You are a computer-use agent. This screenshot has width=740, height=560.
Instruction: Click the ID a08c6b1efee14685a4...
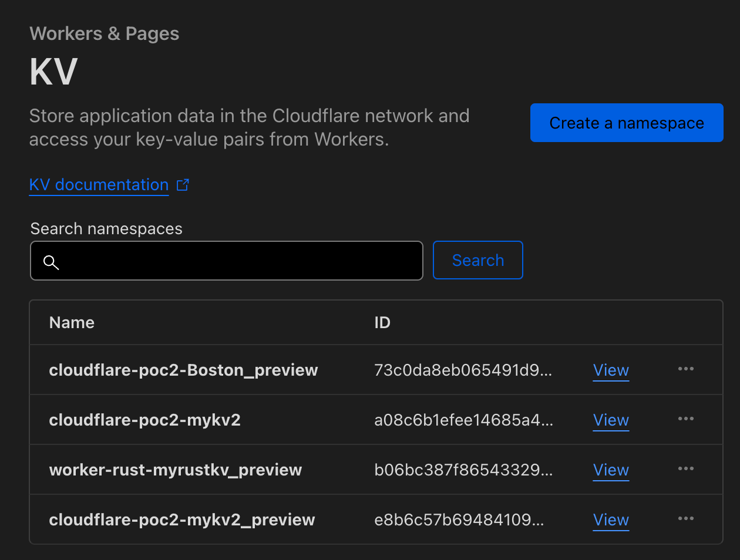point(463,420)
